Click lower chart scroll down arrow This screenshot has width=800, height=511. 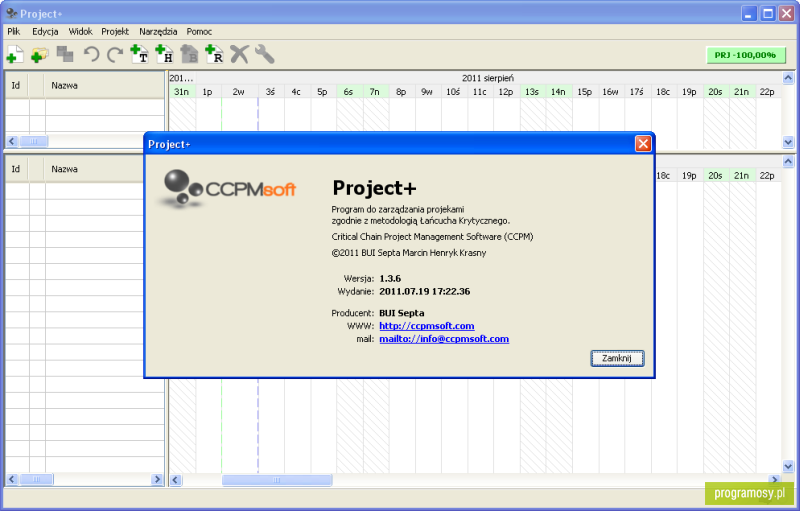tap(788, 466)
